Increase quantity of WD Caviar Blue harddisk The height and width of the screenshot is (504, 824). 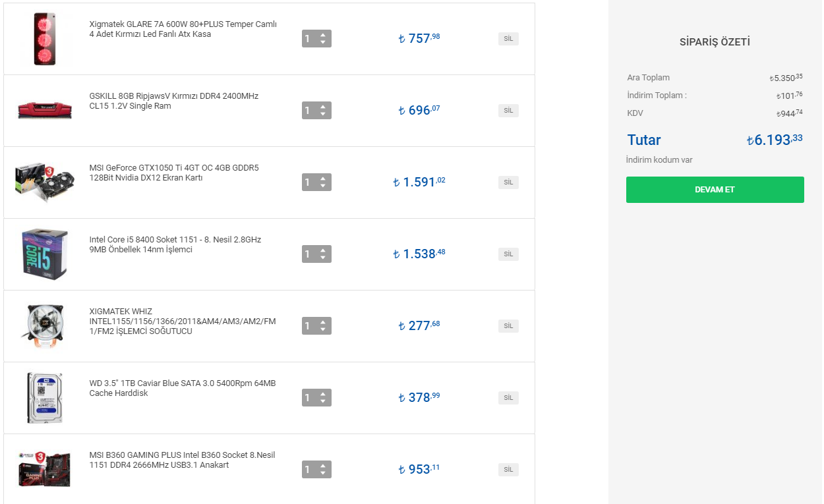[x=323, y=394]
